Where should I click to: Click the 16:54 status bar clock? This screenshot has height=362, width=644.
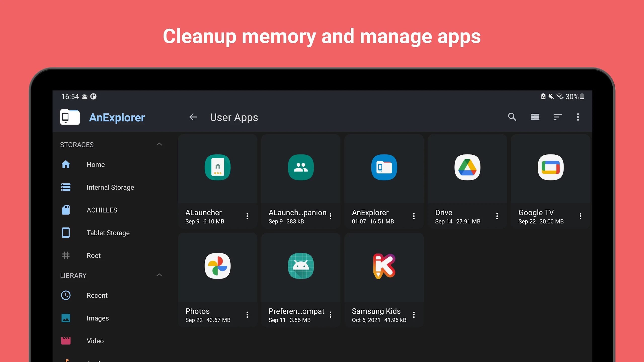click(70, 97)
